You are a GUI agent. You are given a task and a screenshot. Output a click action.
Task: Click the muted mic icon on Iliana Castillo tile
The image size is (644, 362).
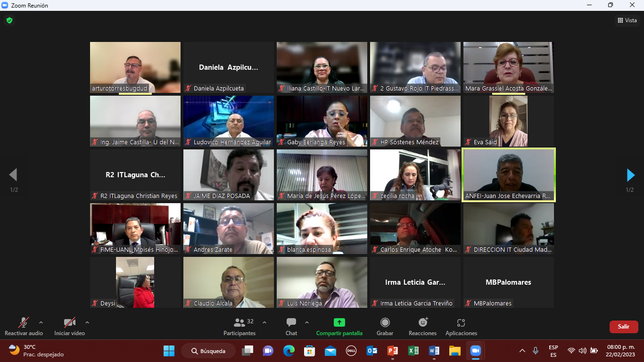[x=281, y=89]
